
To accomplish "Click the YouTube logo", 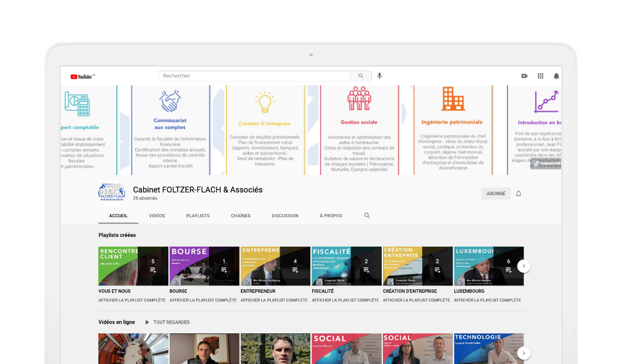I will point(82,76).
